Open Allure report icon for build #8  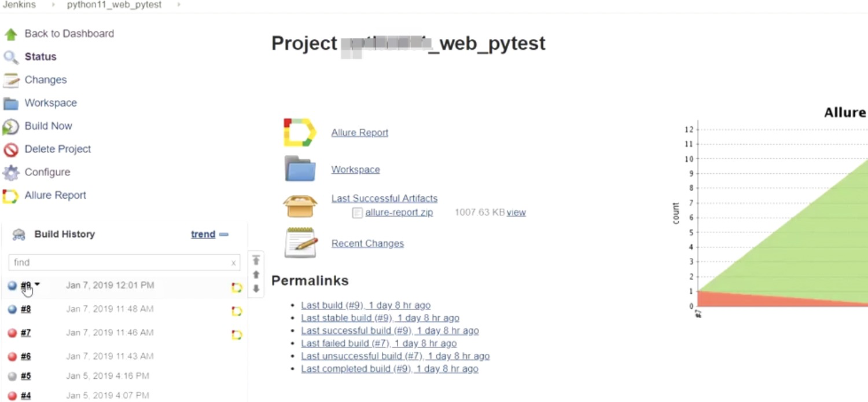[237, 311]
